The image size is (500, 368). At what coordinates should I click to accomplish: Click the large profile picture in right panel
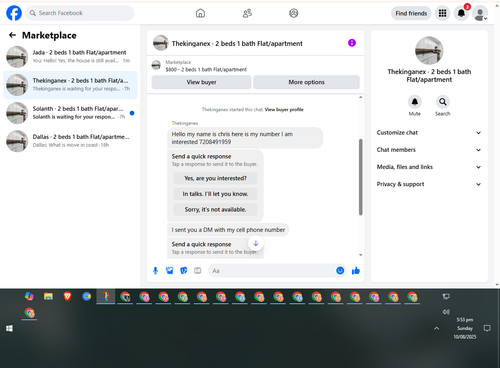pos(429,50)
